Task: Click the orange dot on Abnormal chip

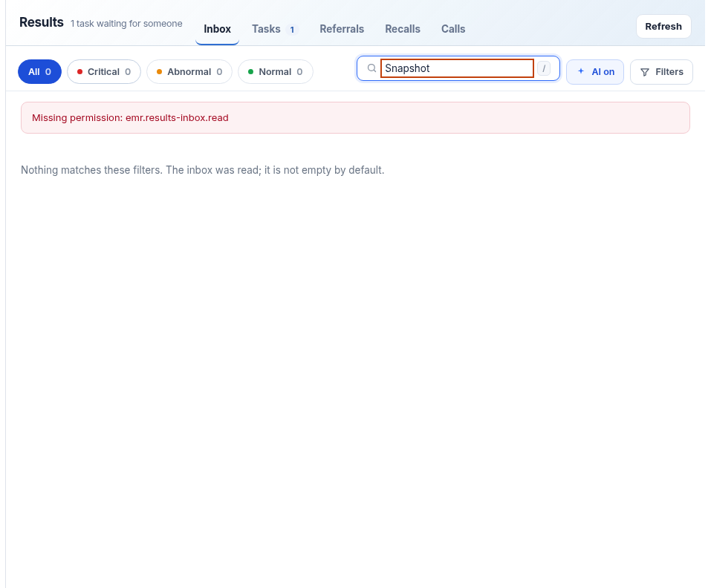Action: point(159,71)
